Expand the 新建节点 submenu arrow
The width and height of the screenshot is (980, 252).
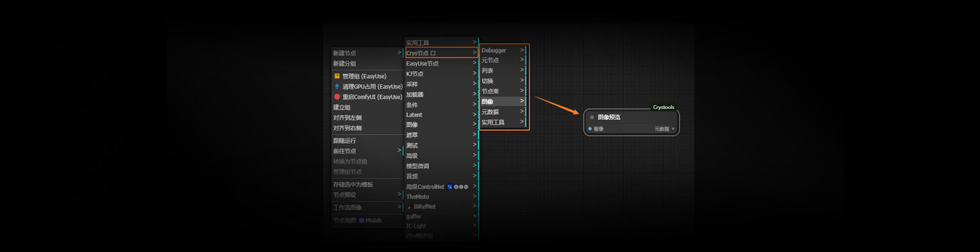399,52
